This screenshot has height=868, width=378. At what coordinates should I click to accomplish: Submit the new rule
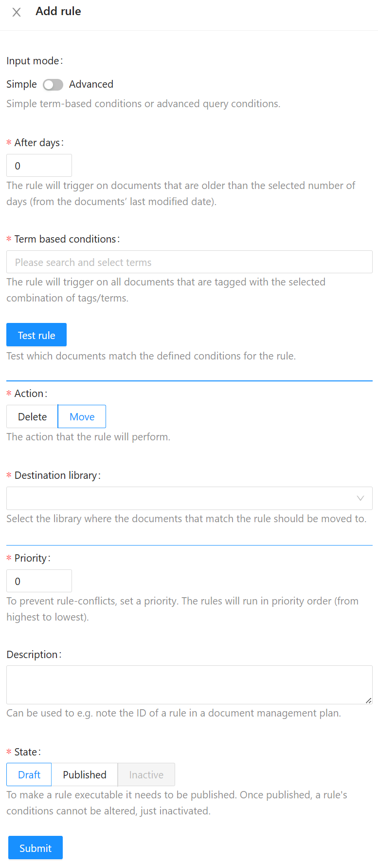tap(36, 848)
